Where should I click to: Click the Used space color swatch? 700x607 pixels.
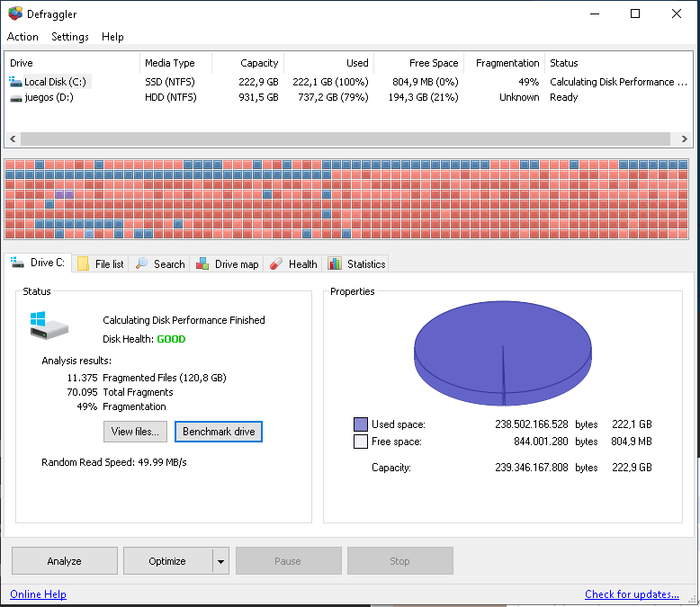pos(360,424)
